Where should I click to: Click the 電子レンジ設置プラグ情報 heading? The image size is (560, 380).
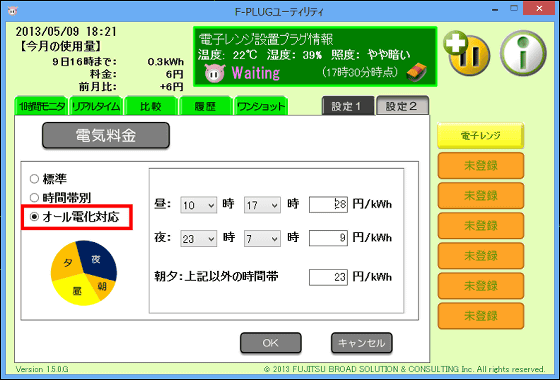click(x=266, y=39)
